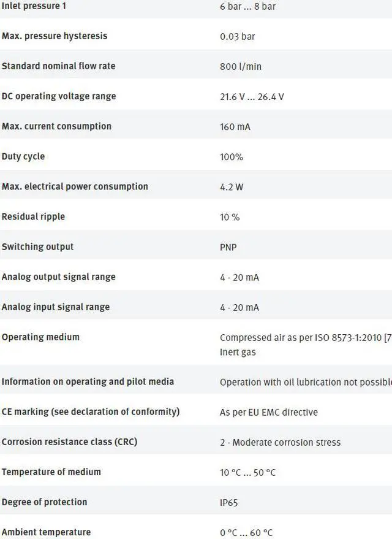Select the 800 l/min flow rate value
The width and height of the screenshot is (392, 539).
pyautogui.click(x=241, y=66)
